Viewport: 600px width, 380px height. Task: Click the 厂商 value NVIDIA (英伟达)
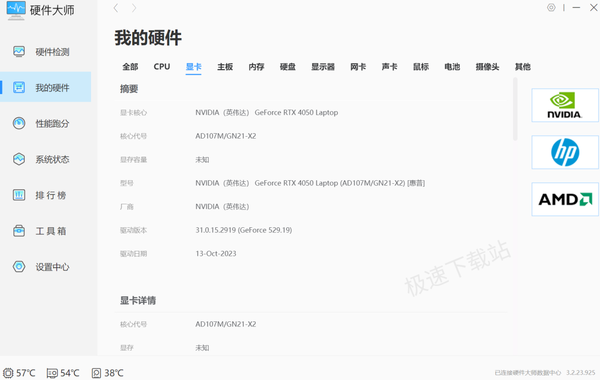[222, 207]
